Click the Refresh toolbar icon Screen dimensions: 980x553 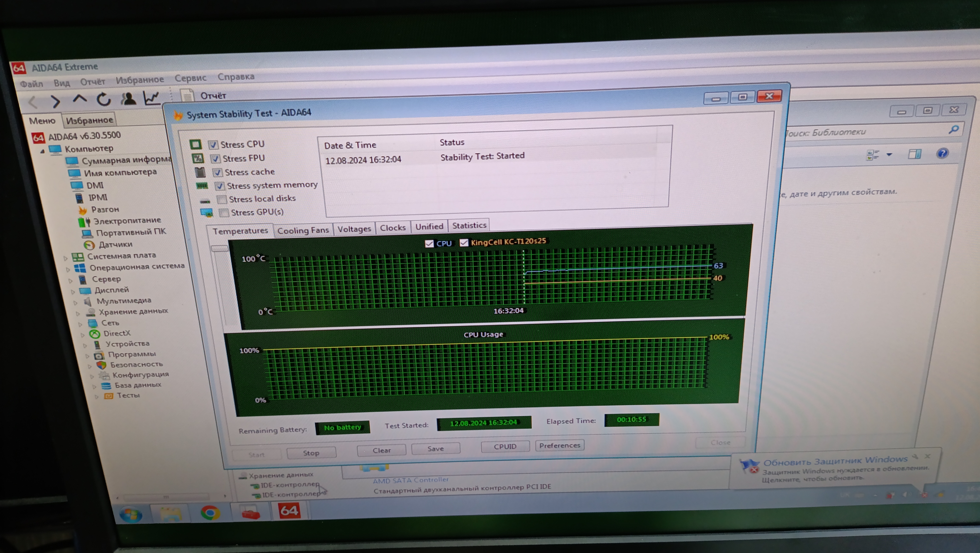pyautogui.click(x=103, y=99)
